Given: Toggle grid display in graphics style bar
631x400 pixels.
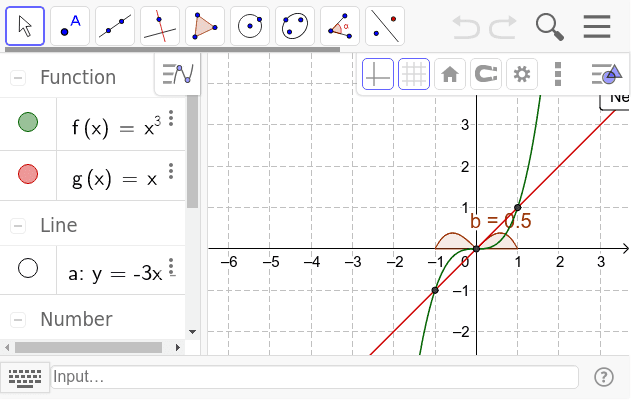Looking at the screenshot, I should 414,74.
